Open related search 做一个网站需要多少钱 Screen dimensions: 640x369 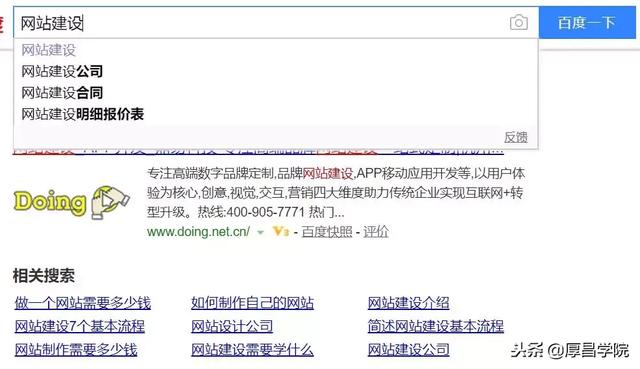[83, 303]
